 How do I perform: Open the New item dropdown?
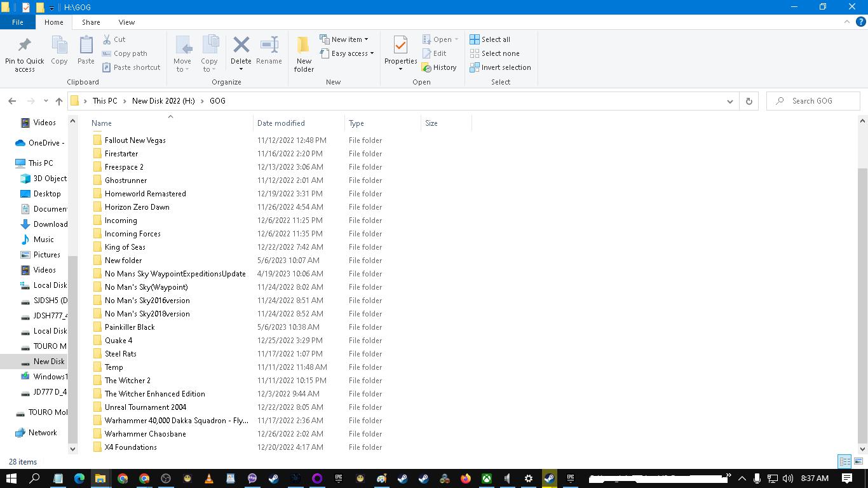(x=344, y=39)
